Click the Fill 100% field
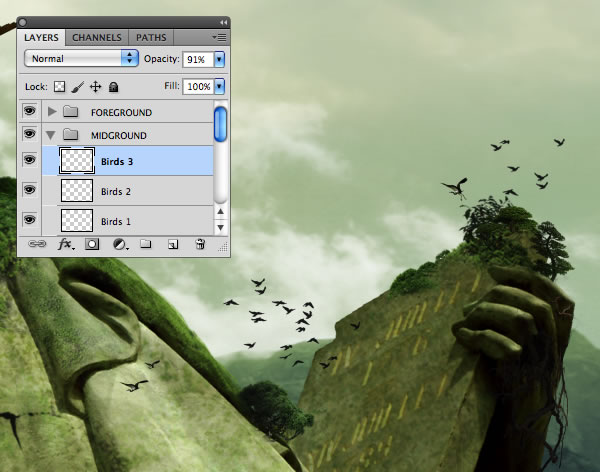 [x=198, y=87]
